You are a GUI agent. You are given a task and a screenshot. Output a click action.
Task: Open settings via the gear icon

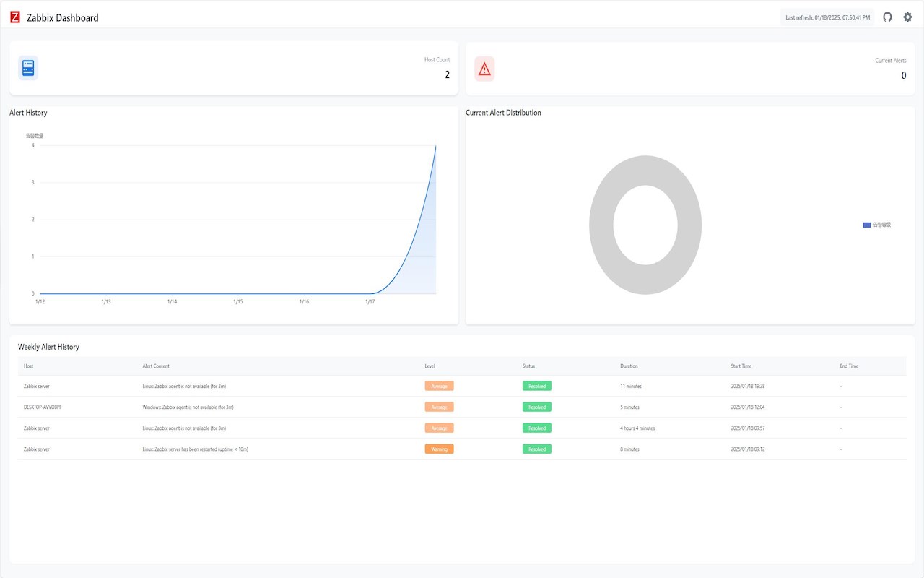908,17
